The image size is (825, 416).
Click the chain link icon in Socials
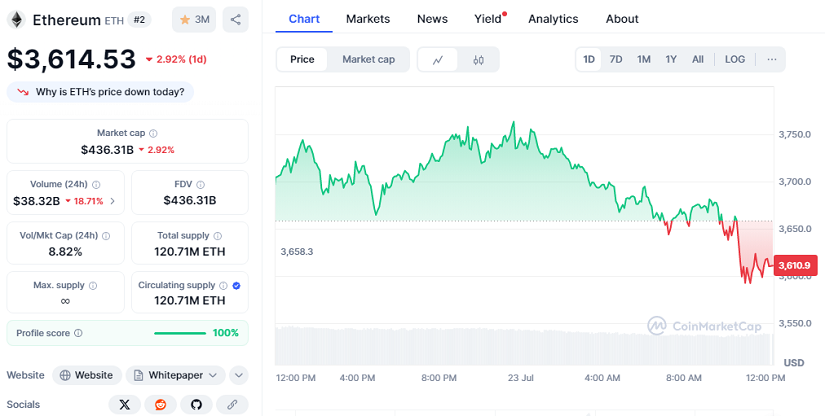pyautogui.click(x=232, y=404)
